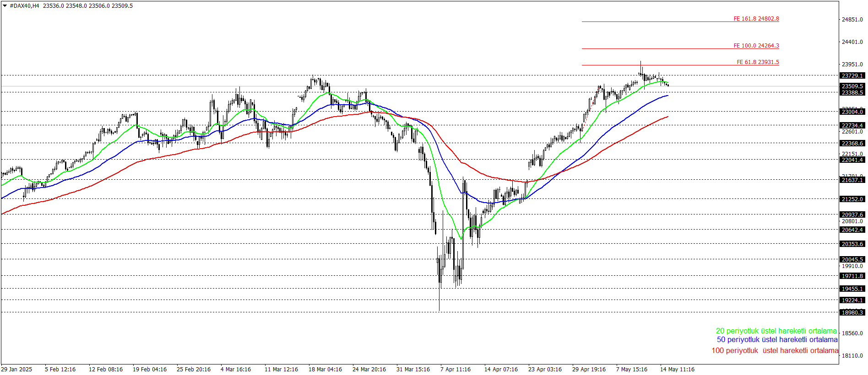The image size is (868, 375).
Task: Select the 21637.1 price level tag
Action: tap(852, 180)
